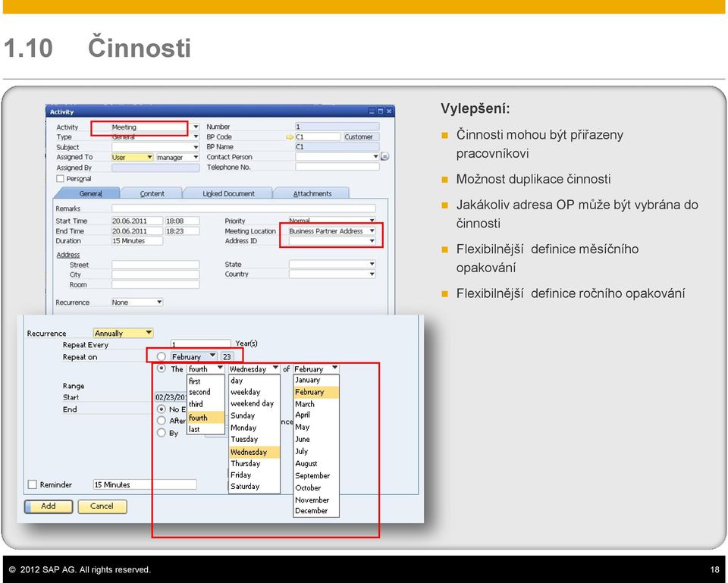Image resolution: width=728 pixels, height=583 pixels.
Task: Switch to the Content tab
Action: tap(152, 193)
